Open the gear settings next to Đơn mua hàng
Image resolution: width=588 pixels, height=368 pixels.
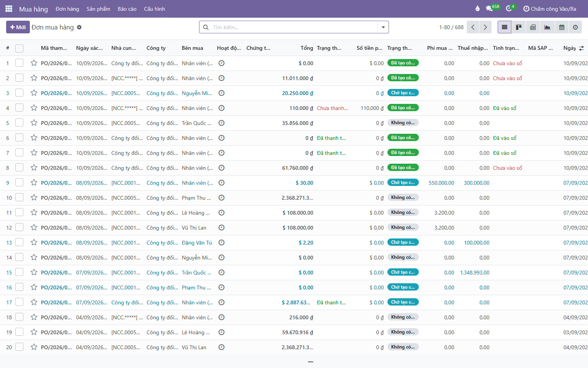[x=79, y=27]
